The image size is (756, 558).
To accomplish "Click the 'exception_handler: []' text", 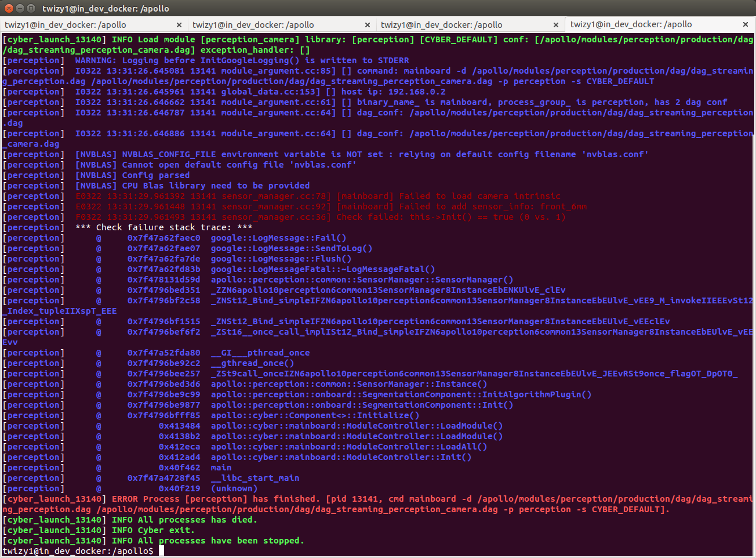I will [x=256, y=50].
